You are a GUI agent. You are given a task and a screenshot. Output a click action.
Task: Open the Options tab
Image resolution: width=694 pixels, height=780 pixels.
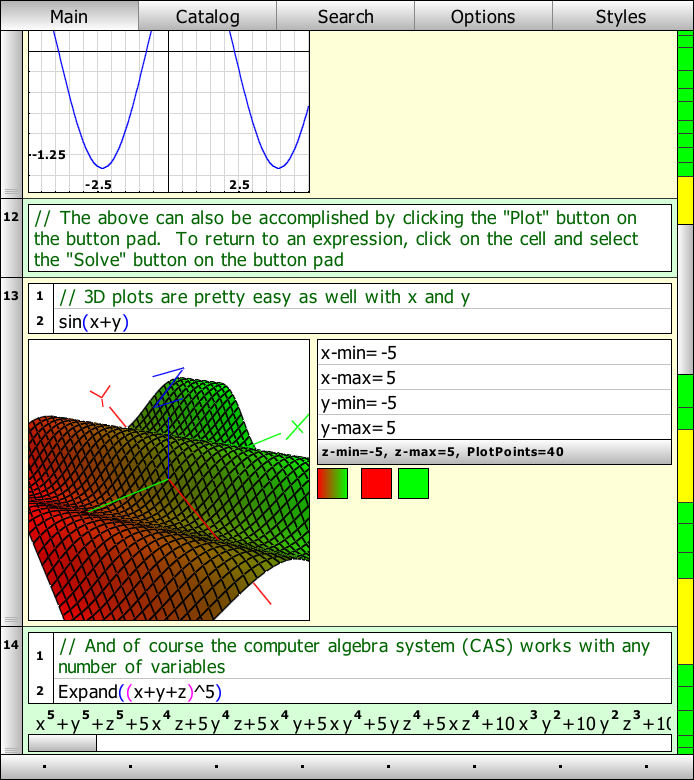point(483,16)
